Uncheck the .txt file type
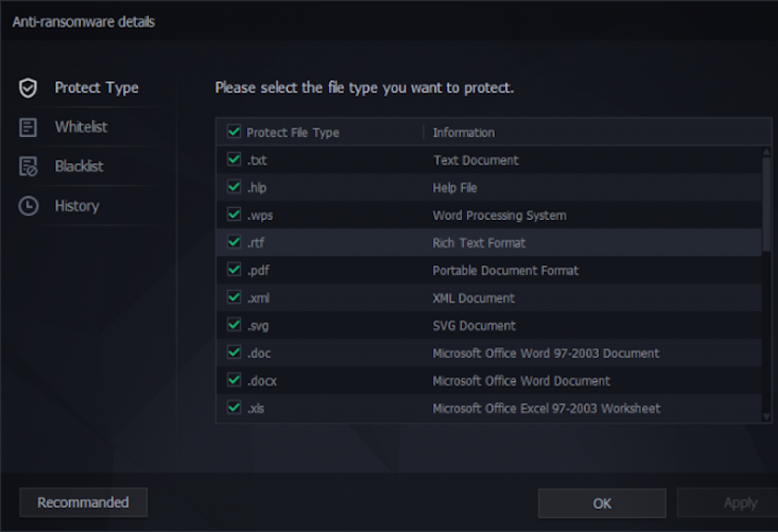This screenshot has width=778, height=532. (234, 159)
